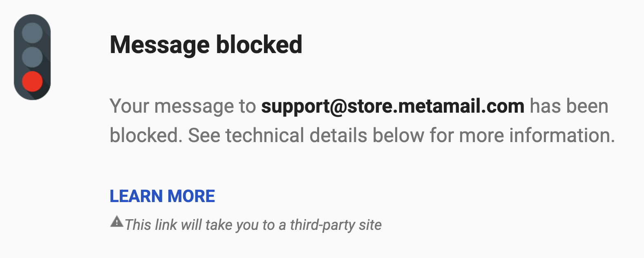Click "metamail.com" in the bold address
The width and height of the screenshot is (644, 258).
[461, 106]
